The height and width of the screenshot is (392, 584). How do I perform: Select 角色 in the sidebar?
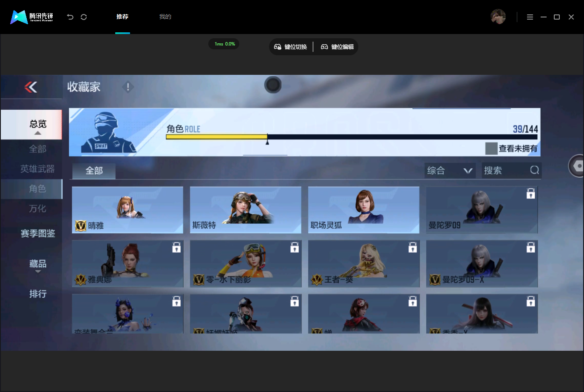pos(31,189)
